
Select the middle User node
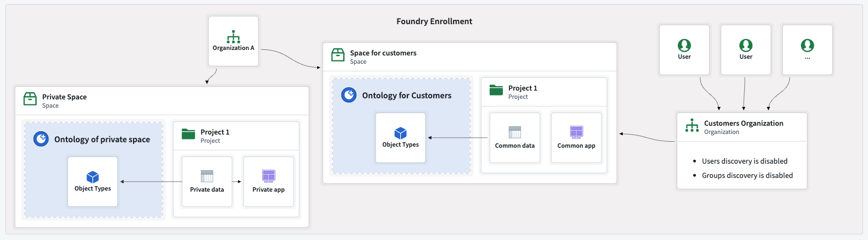click(746, 49)
